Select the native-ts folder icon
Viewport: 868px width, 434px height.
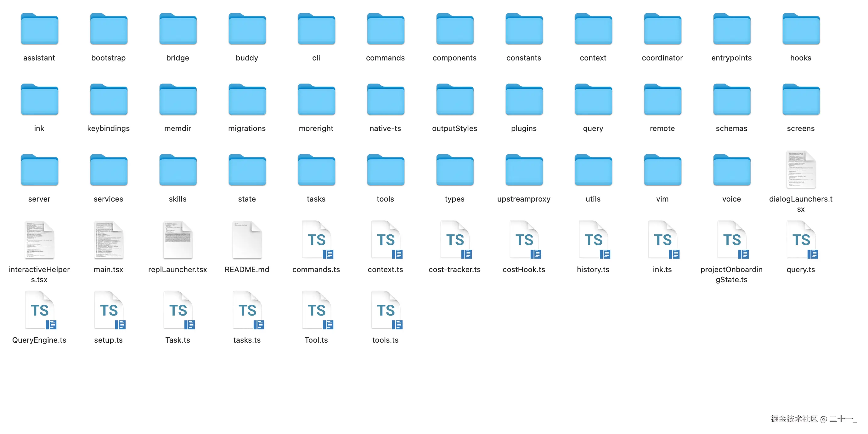pyautogui.click(x=386, y=100)
